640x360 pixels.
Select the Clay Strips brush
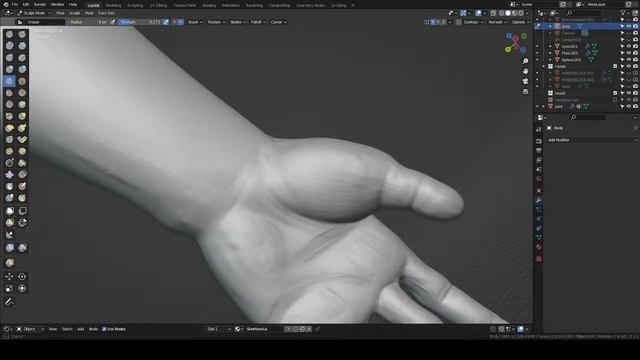(22, 46)
